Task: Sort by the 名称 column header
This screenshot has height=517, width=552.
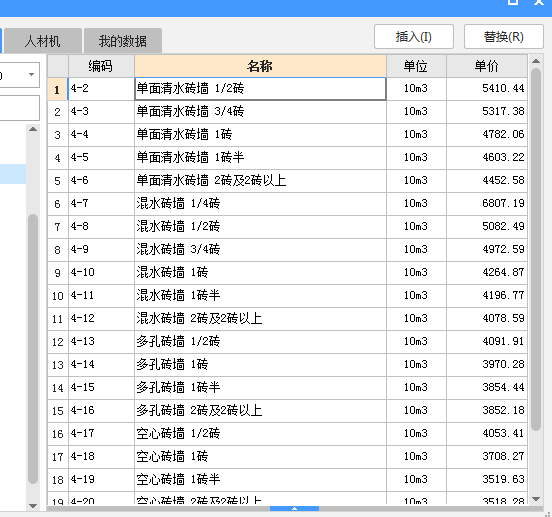Action: click(x=260, y=66)
